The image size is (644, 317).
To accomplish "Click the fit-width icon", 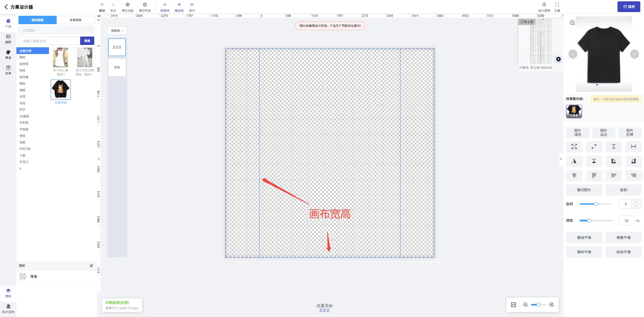I will click(x=634, y=147).
